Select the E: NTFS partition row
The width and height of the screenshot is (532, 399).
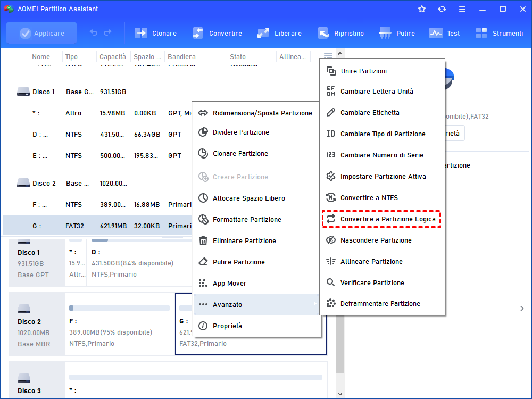click(x=97, y=156)
